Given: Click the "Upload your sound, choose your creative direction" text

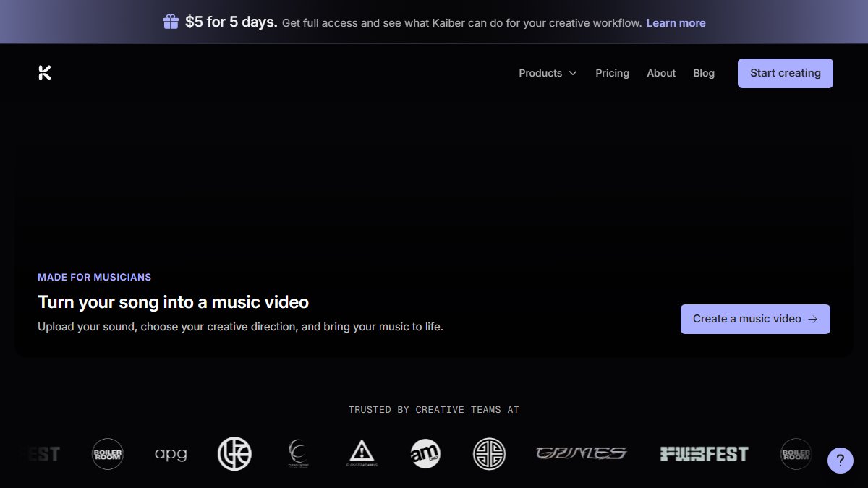Looking at the screenshot, I should pos(240,327).
